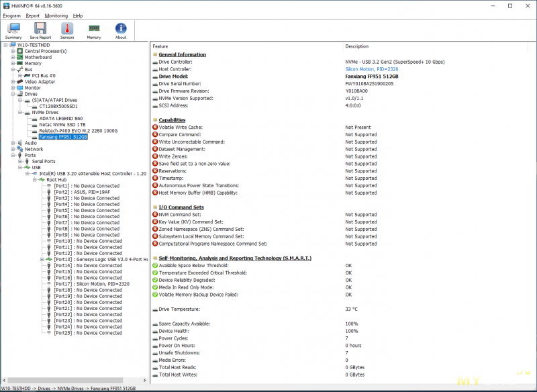Click the I/O Command Sets section heading
The image size is (537, 392).
(181, 207)
